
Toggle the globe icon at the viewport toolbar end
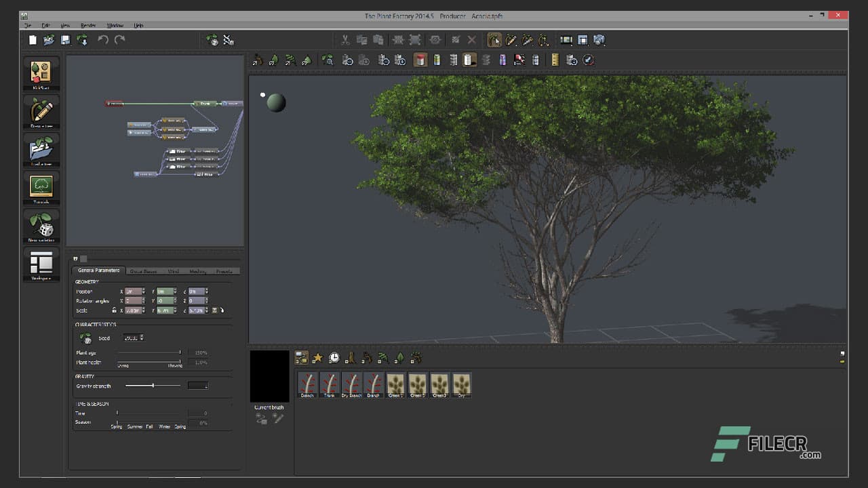589,60
